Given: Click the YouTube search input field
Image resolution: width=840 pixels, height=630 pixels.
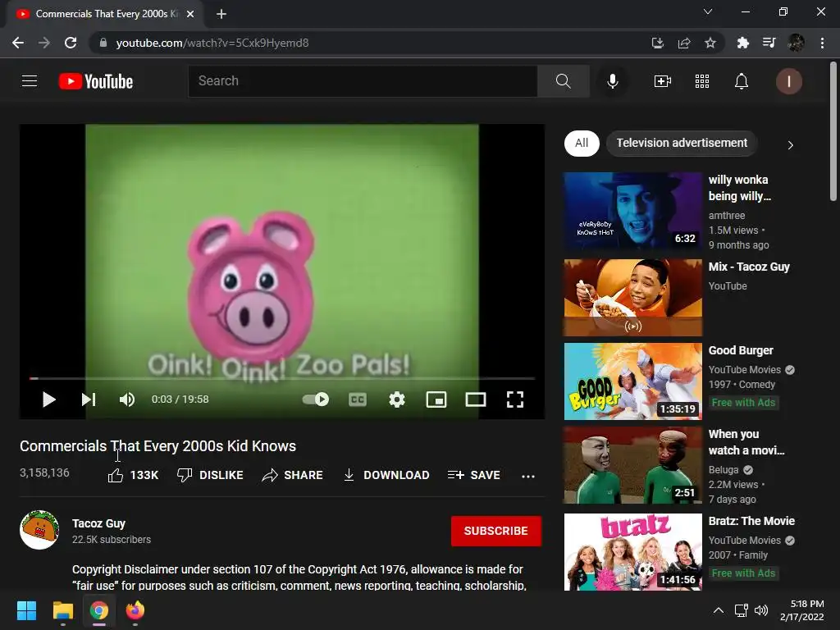Looking at the screenshot, I should (x=363, y=81).
